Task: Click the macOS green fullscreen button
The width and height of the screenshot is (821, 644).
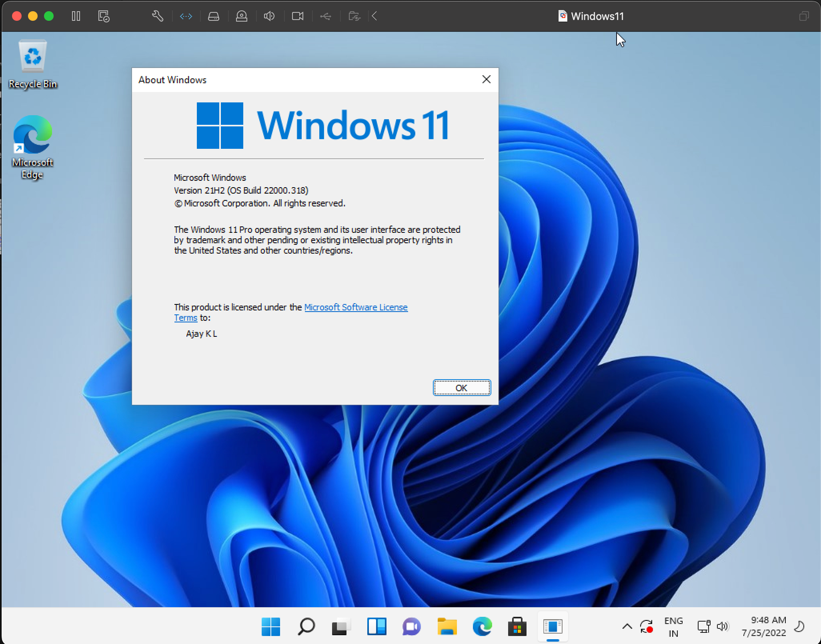Action: tap(49, 16)
